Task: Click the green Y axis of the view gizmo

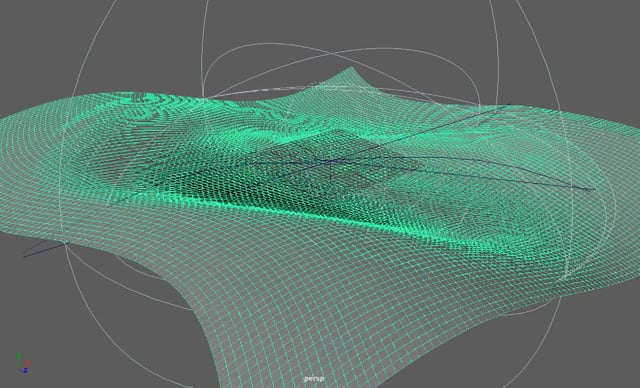Action: 18,358
